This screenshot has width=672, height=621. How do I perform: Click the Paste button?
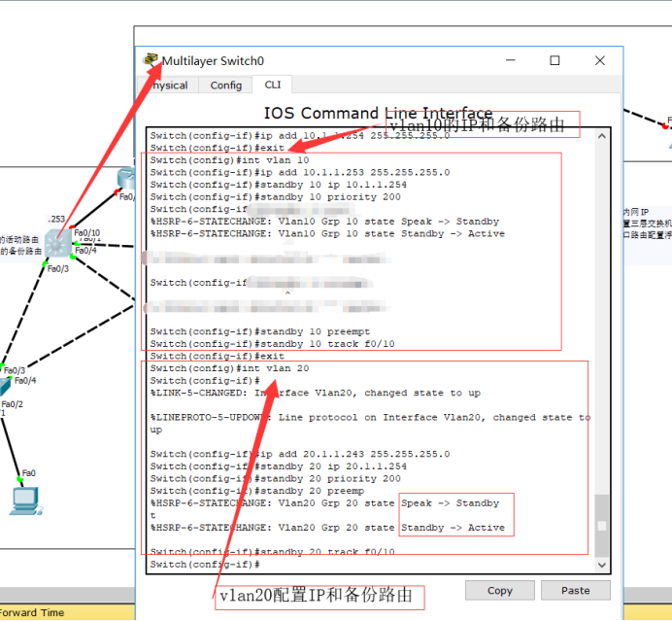click(x=575, y=591)
